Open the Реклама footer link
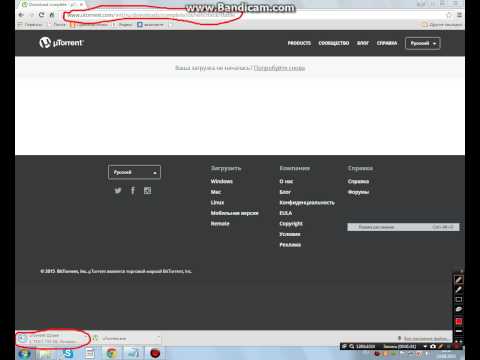Viewport: 480px width, 360px height. pyautogui.click(x=290, y=245)
